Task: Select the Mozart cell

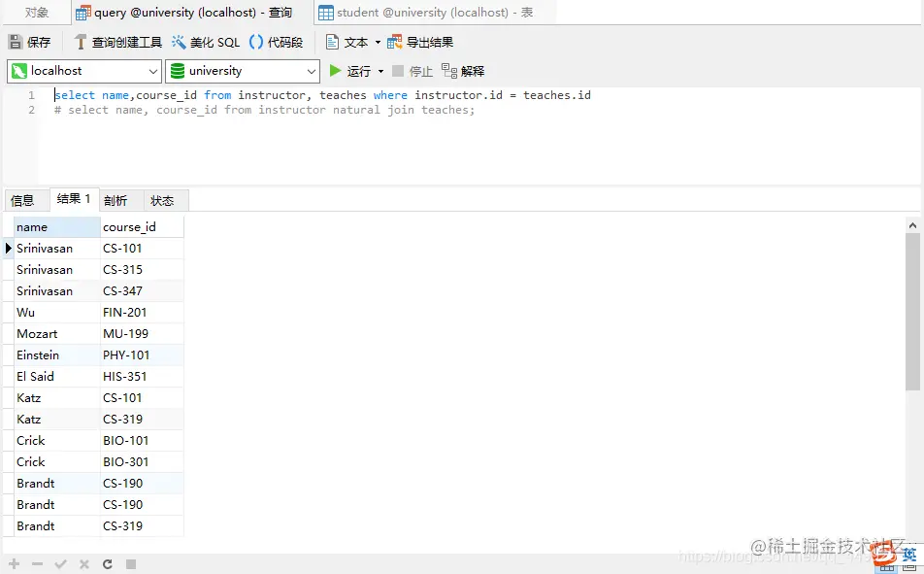Action: pyautogui.click(x=57, y=334)
